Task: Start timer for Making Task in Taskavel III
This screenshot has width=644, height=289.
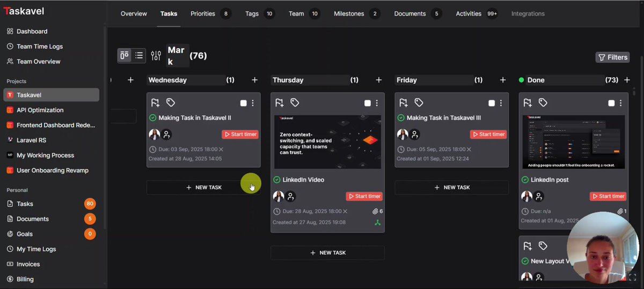Action: point(488,134)
